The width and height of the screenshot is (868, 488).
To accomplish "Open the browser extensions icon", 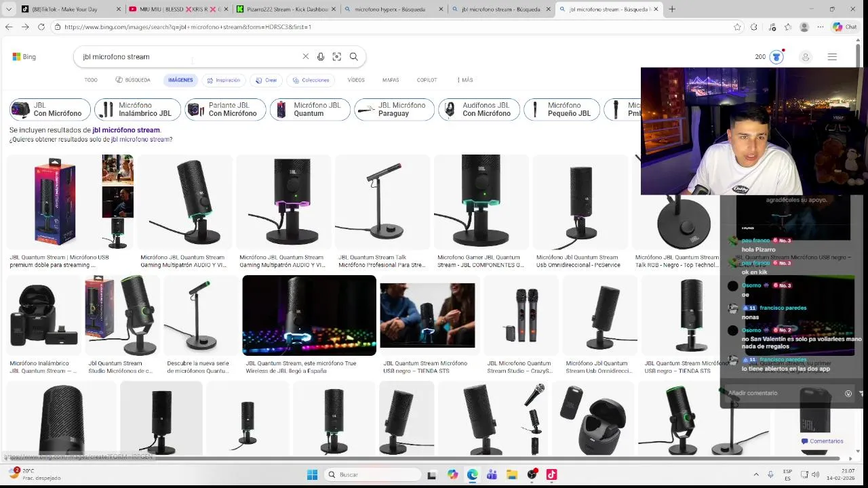I will tap(754, 27).
